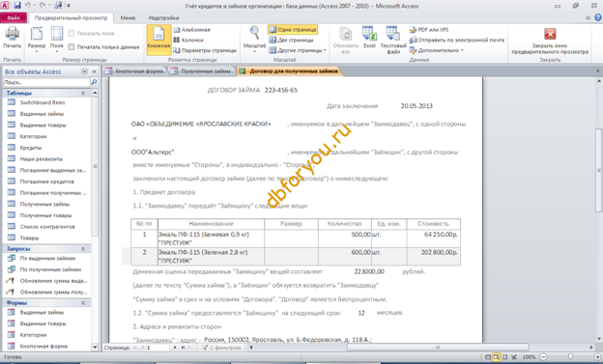Expand Другие страницы dropdown
This screenshot has height=364, width=603.
click(298, 50)
